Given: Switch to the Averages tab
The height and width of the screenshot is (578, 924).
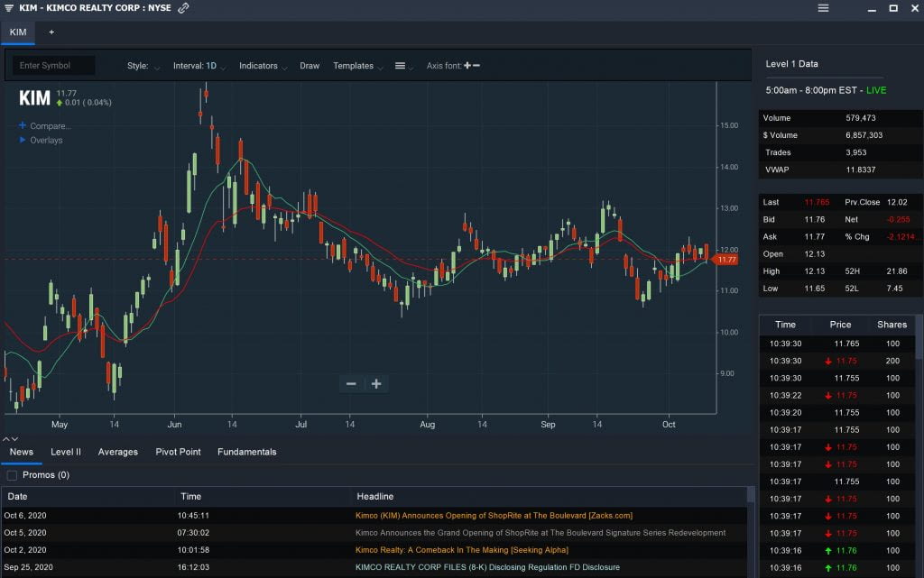Looking at the screenshot, I should pos(118,452).
